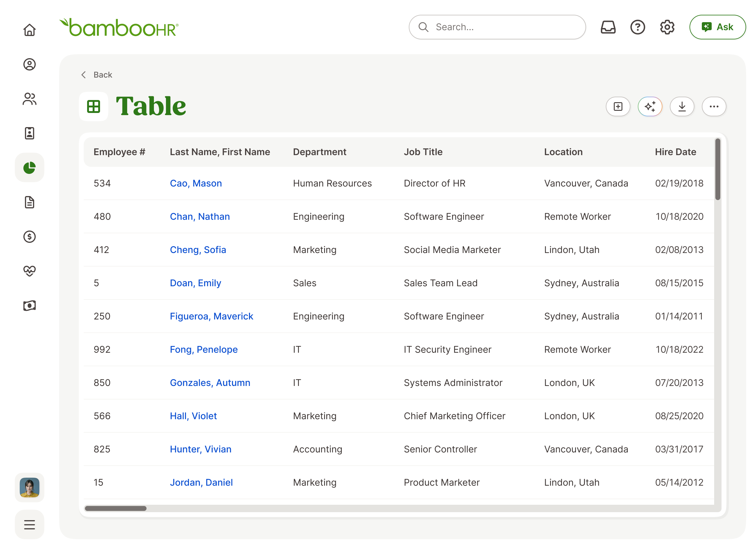
Task: Select 'Sales' department cell
Action: pos(304,283)
